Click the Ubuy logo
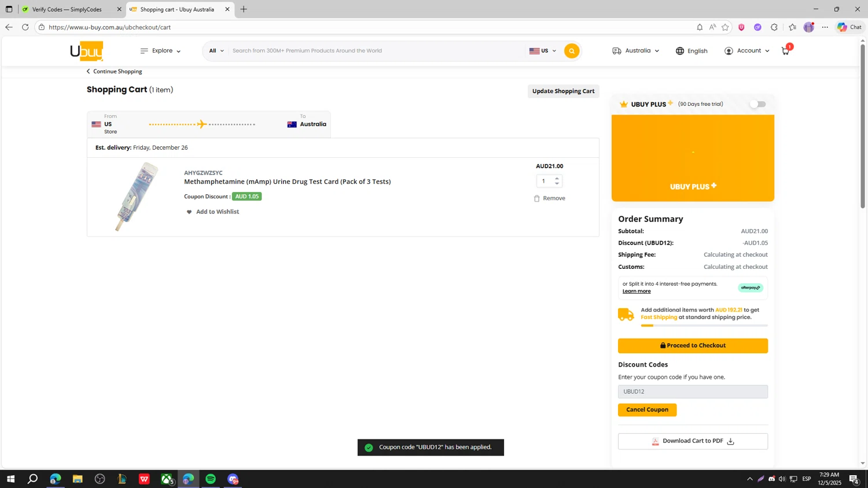The width and height of the screenshot is (868, 488). click(87, 51)
